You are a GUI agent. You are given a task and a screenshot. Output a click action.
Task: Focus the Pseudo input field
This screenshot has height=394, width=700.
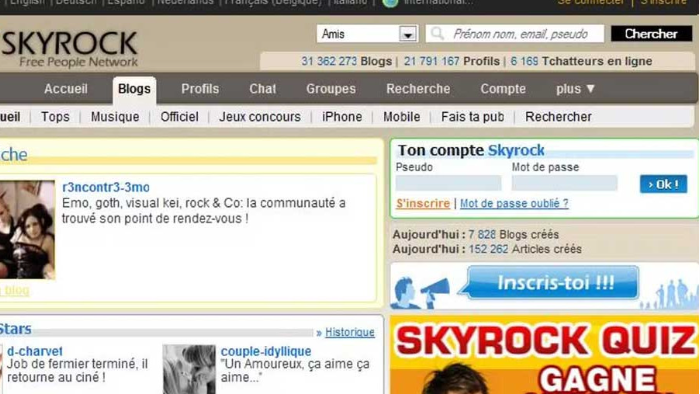(x=448, y=183)
